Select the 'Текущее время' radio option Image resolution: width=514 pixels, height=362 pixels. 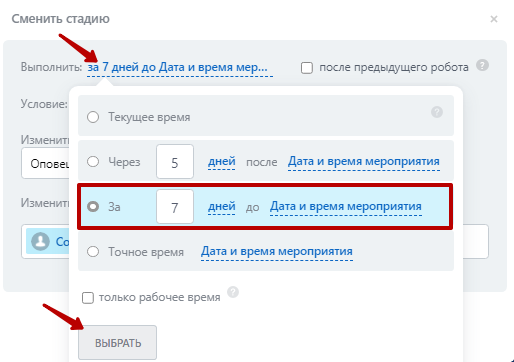93,117
